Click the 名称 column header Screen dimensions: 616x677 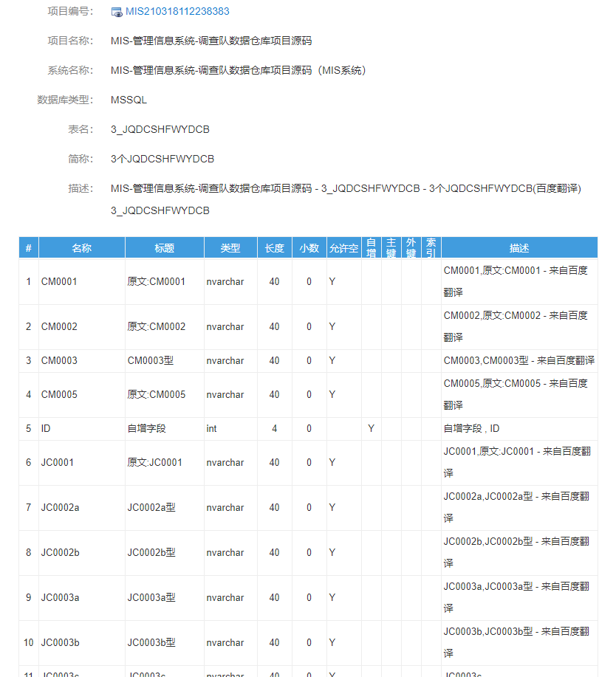[x=82, y=248]
